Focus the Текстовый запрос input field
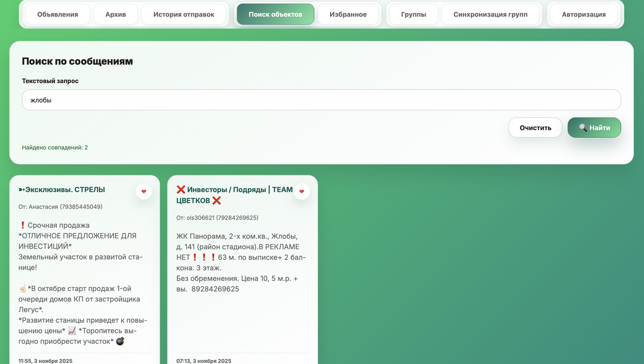The height and width of the screenshot is (364, 644). click(x=321, y=100)
